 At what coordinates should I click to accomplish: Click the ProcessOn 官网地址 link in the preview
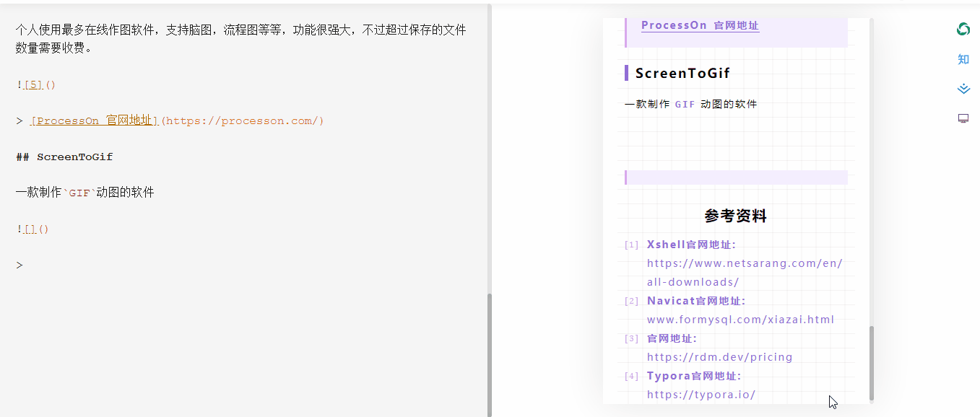pos(700,25)
